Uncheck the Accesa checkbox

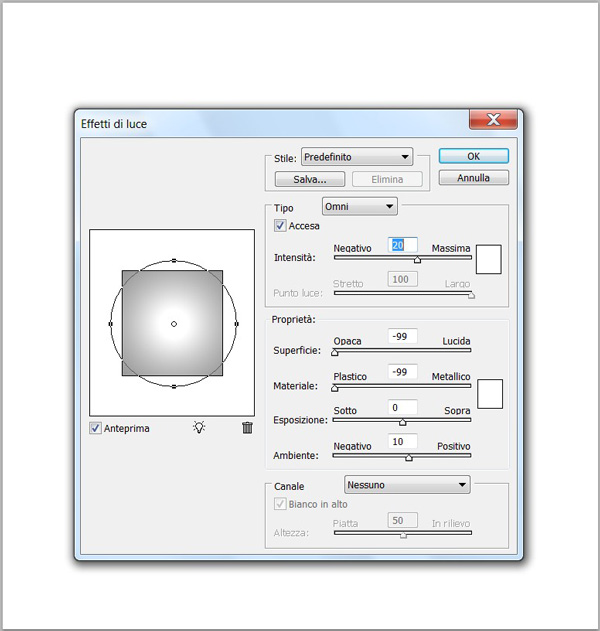[280, 226]
